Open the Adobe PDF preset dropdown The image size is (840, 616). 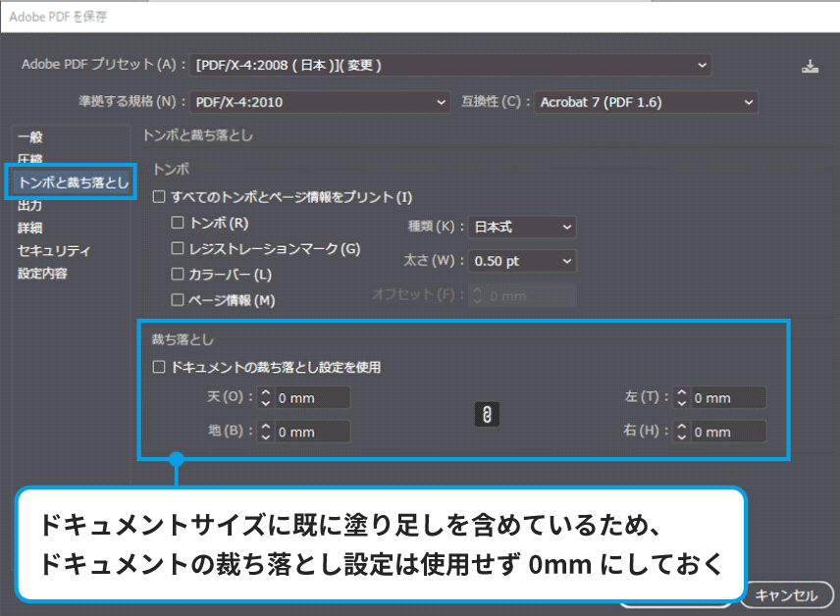[450, 66]
